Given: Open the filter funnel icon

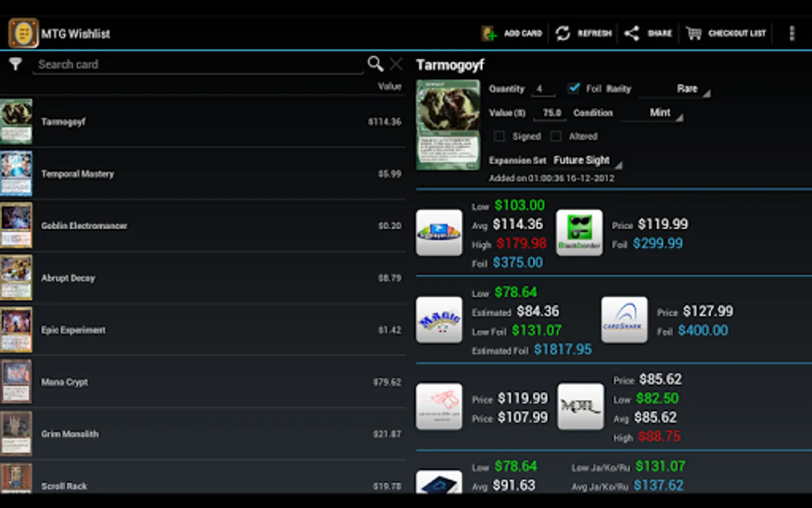Looking at the screenshot, I should [15, 64].
